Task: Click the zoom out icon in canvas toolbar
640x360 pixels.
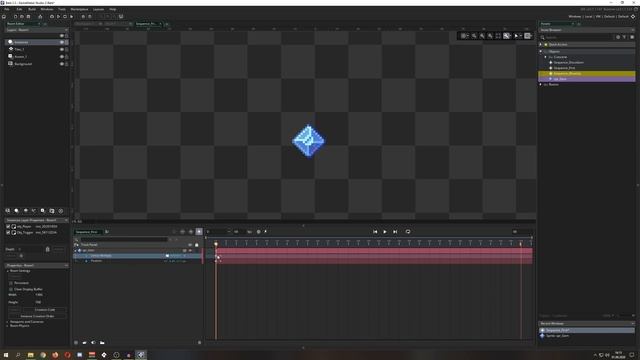Action: 474,36
